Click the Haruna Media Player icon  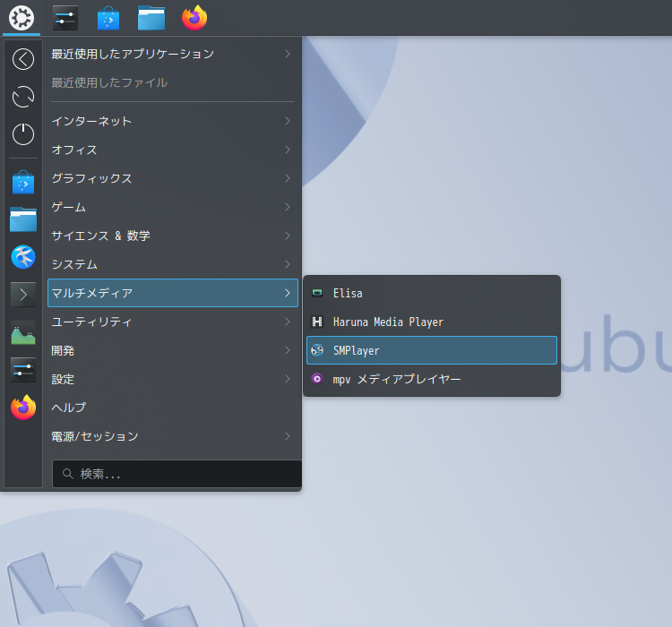(317, 322)
